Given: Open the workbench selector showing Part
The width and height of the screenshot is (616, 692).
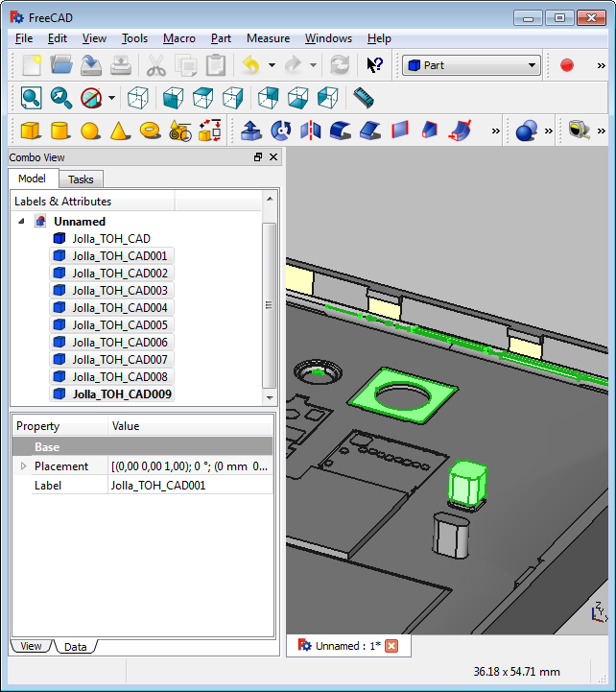Looking at the screenshot, I should click(x=471, y=65).
